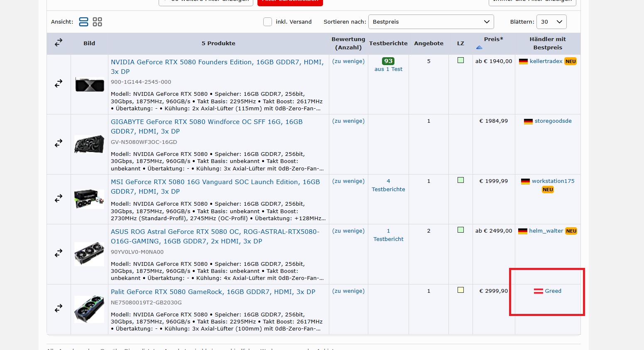This screenshot has height=350, width=644.
Task: Click NEU badge under workstation175
Action: [x=548, y=190]
